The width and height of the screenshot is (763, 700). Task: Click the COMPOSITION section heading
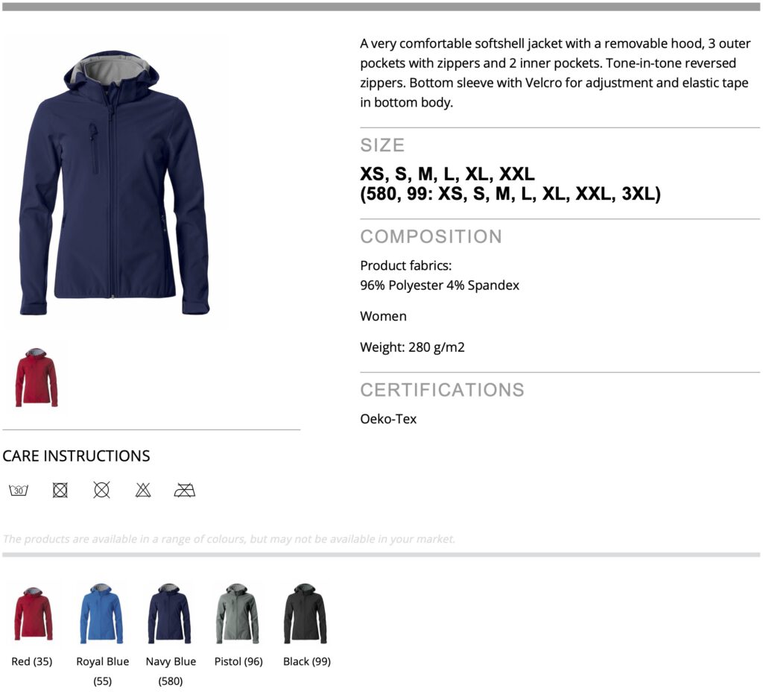point(431,236)
